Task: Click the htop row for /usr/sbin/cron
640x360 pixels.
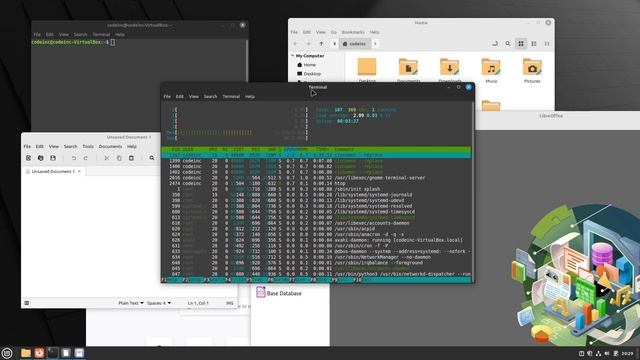Action: (316, 246)
